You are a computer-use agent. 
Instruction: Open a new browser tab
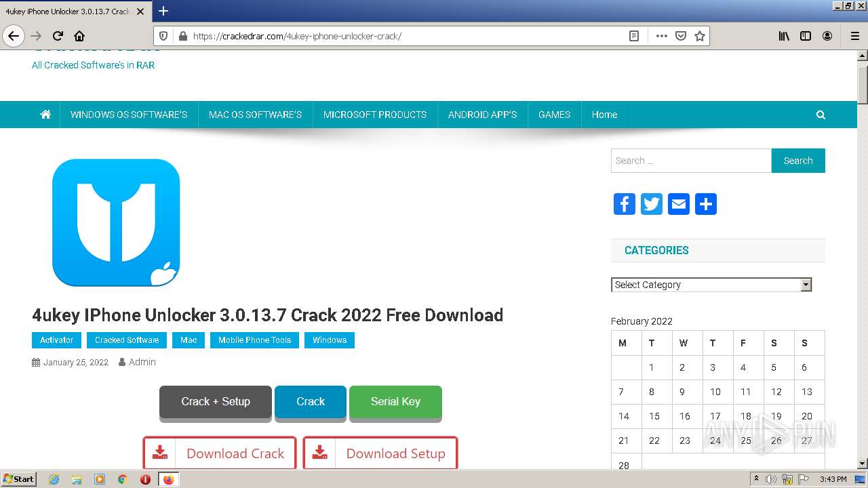pyautogui.click(x=163, y=11)
